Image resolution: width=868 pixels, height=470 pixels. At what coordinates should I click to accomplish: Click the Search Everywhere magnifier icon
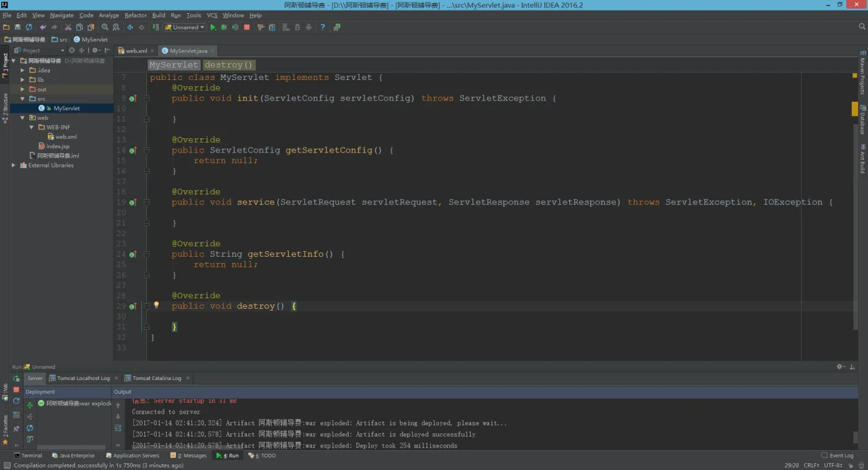[862, 27]
